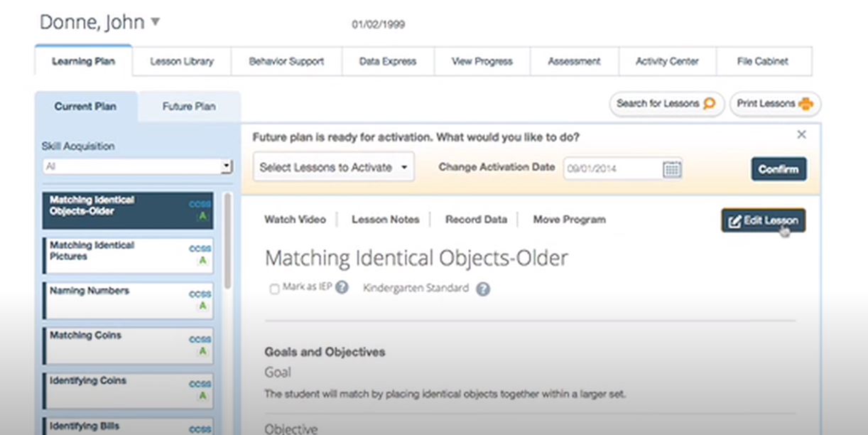Click the activation date input field
Screen dimensions: 868x435
[612, 168]
